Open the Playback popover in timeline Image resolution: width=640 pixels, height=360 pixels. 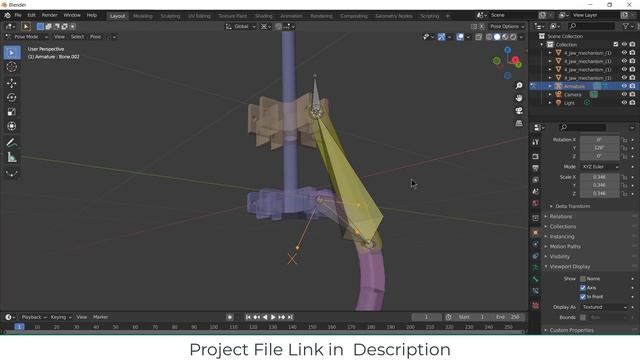34,317
